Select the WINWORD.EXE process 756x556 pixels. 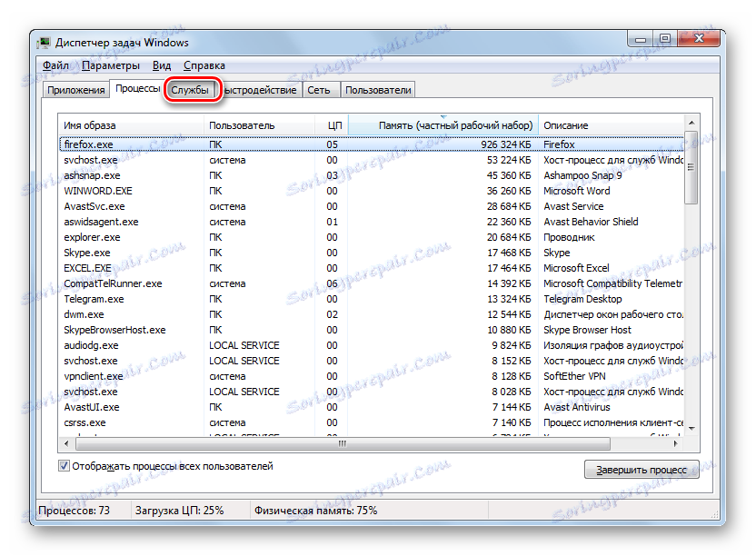pos(372,191)
